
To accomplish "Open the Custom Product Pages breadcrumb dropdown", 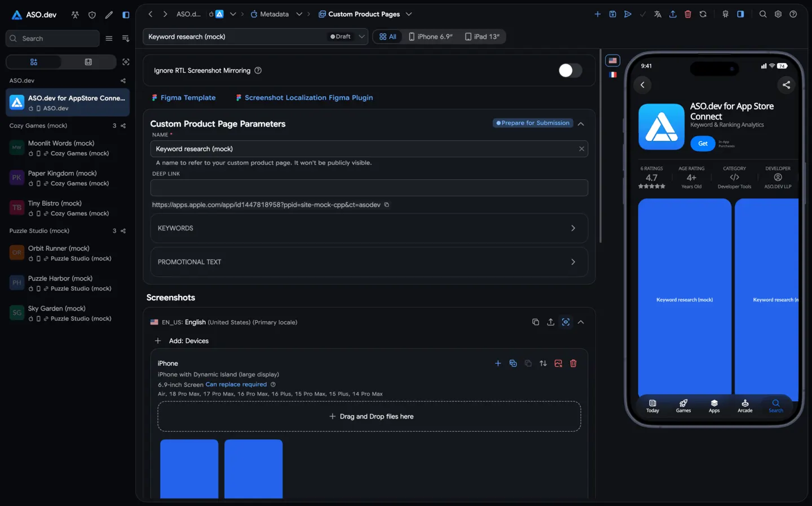I will pyautogui.click(x=409, y=14).
